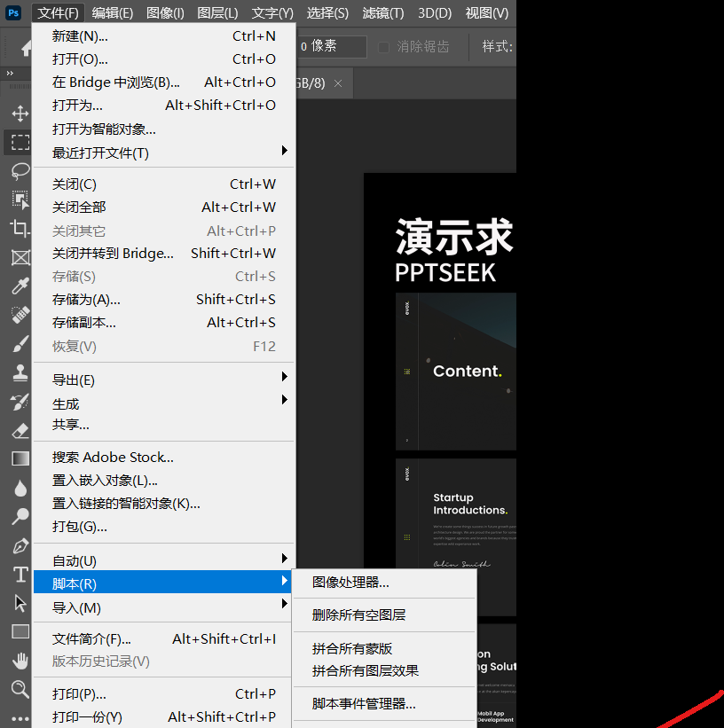The height and width of the screenshot is (728, 724).
Task: Select the Zoom tool
Action: 20,689
